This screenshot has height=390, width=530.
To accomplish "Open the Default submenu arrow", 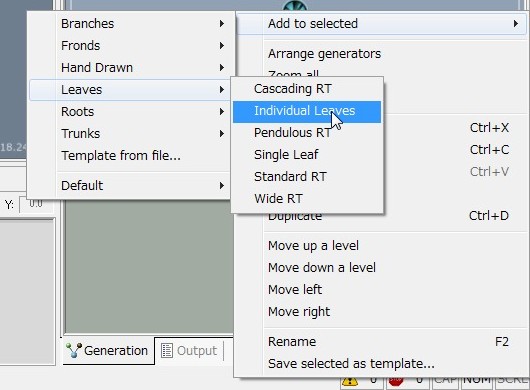I will click(222, 185).
